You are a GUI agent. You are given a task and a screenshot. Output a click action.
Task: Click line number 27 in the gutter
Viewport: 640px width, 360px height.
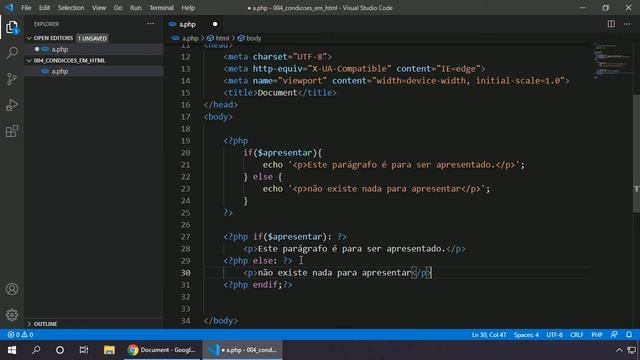(185, 237)
